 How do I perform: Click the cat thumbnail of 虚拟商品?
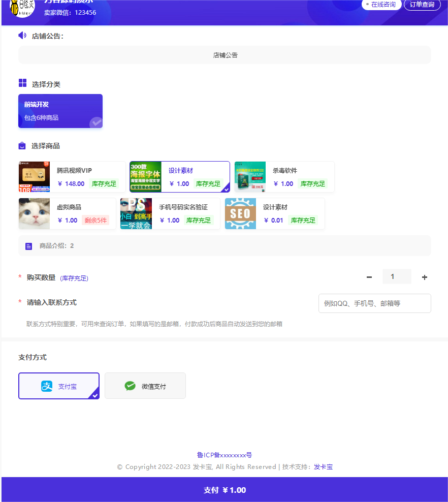34,213
